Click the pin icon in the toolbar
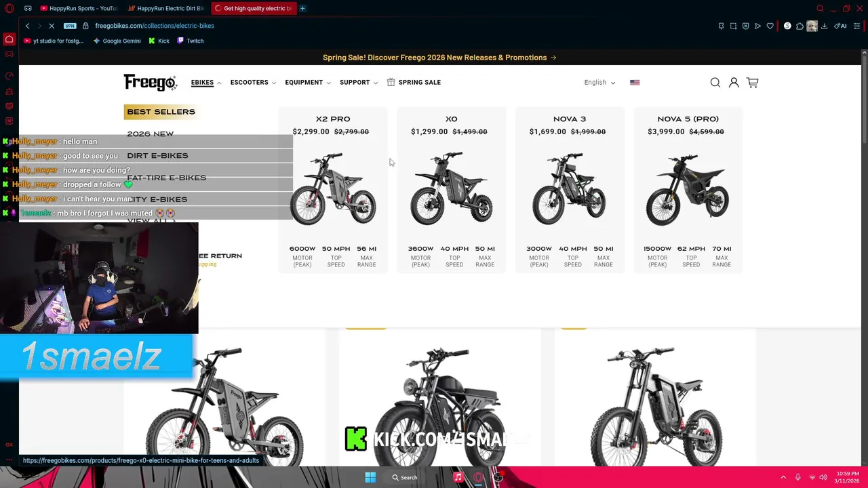This screenshot has height=488, width=868. pos(721,26)
